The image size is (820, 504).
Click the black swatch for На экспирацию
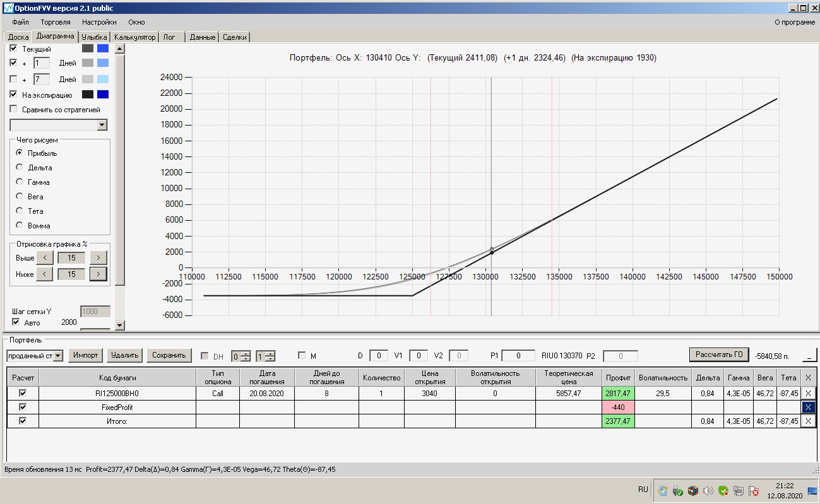[x=88, y=95]
